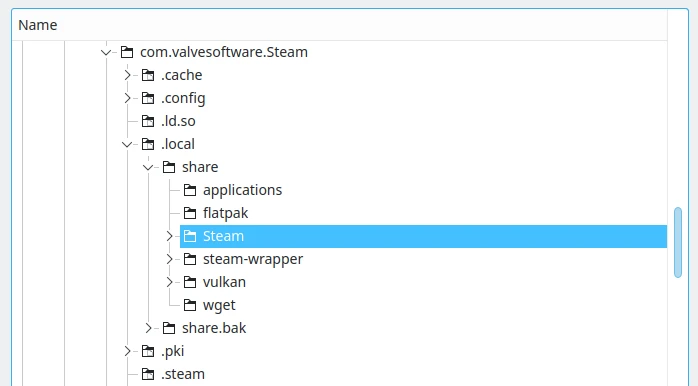Select the .pki entry text

(x=173, y=351)
